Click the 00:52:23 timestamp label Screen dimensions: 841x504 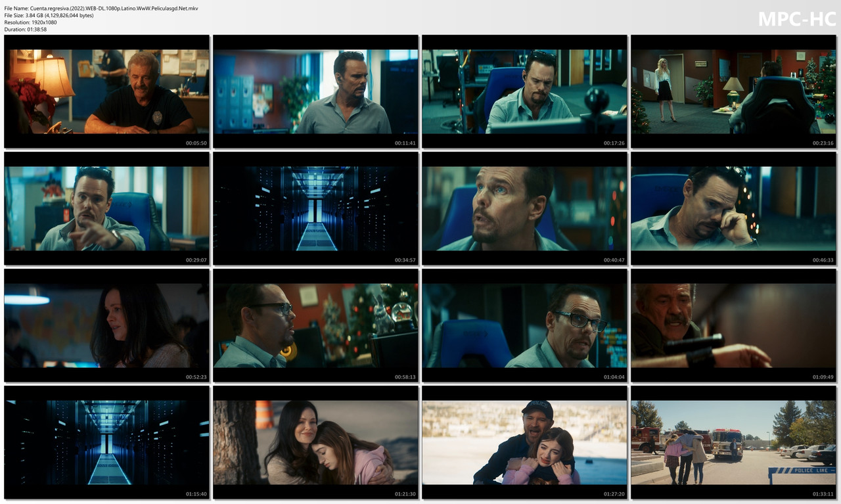click(x=196, y=377)
